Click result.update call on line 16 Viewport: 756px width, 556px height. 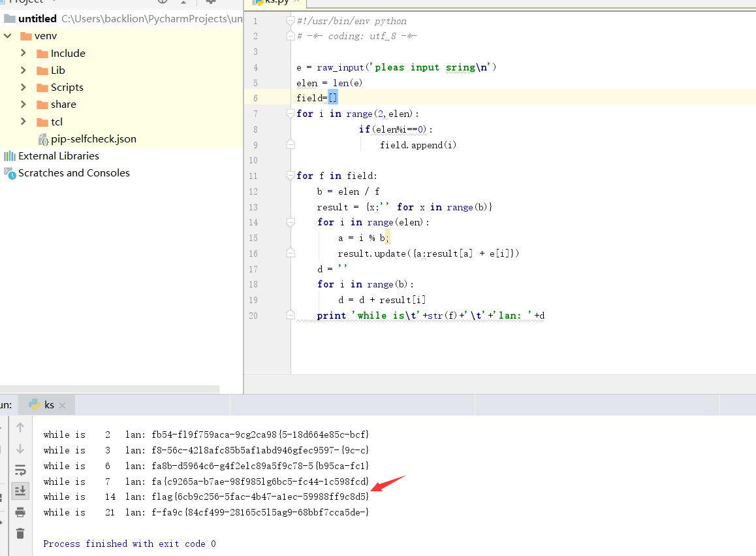428,254
